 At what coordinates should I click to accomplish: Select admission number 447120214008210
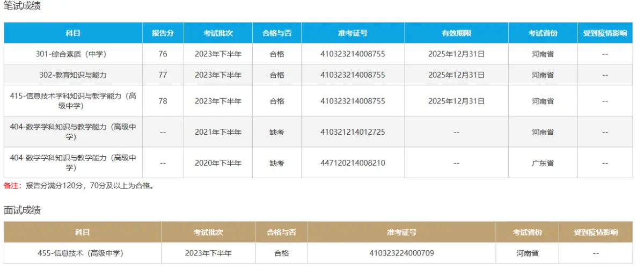(x=353, y=163)
